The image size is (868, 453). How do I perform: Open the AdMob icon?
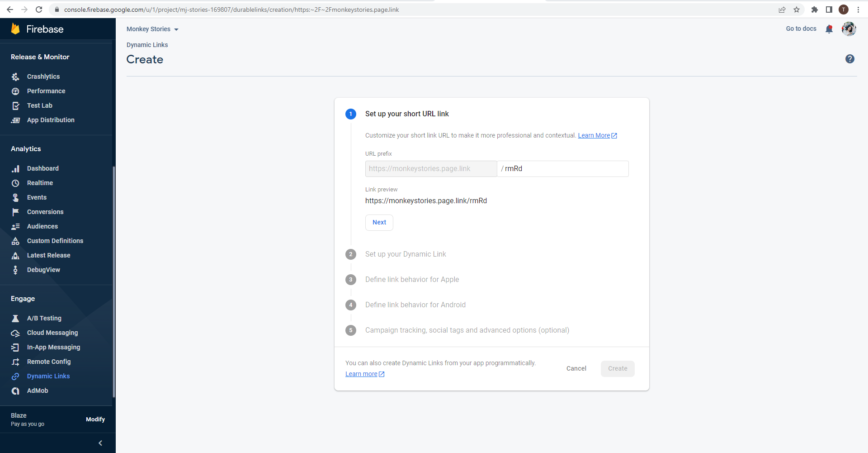15,391
